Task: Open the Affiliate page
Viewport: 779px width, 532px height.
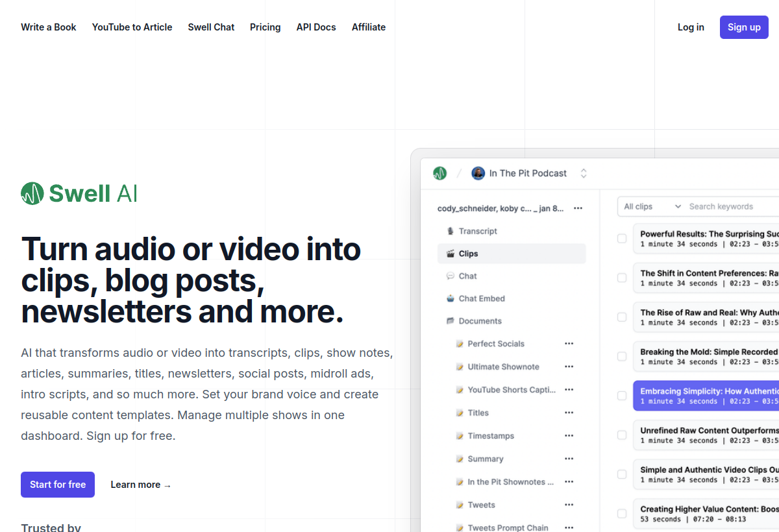Action: (x=369, y=27)
